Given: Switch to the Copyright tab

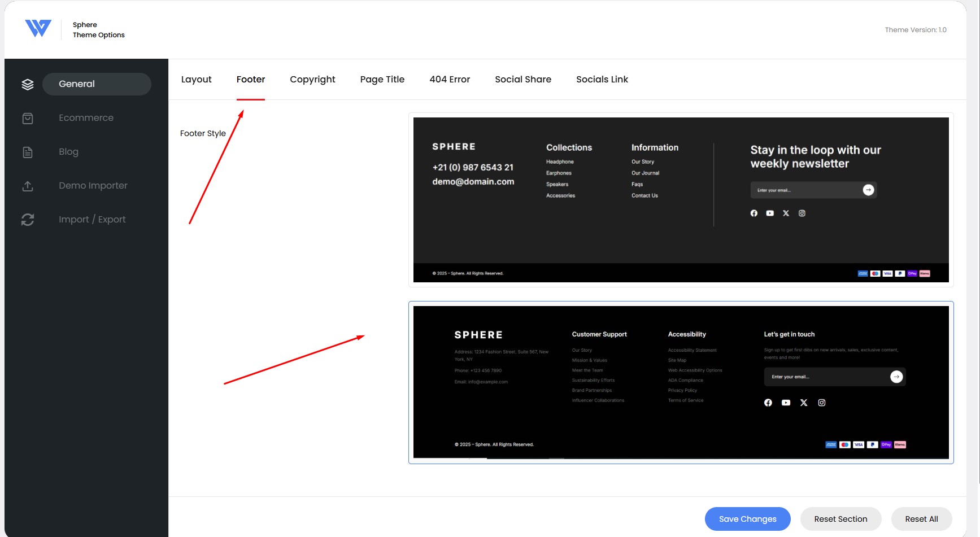Looking at the screenshot, I should (x=312, y=80).
